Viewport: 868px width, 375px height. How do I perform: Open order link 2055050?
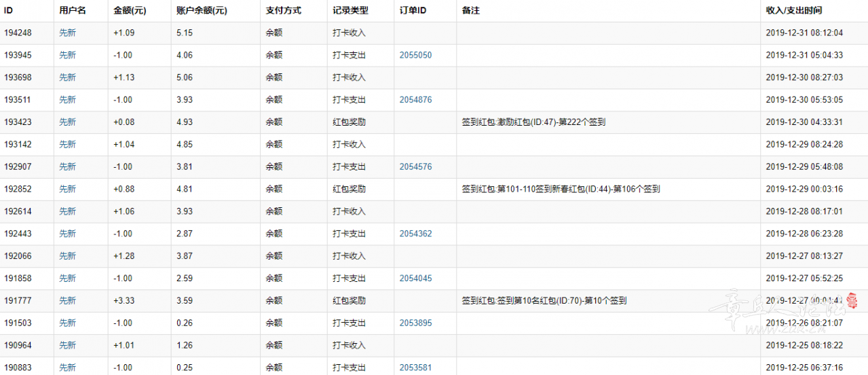point(415,55)
